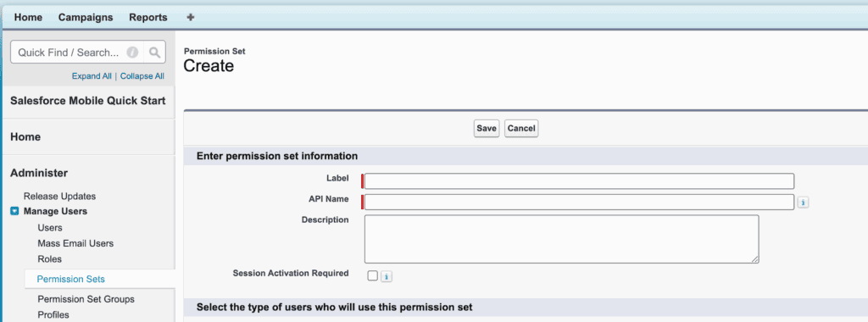Open Permission Set Groups
Screen dimensions: 868x322
86,299
